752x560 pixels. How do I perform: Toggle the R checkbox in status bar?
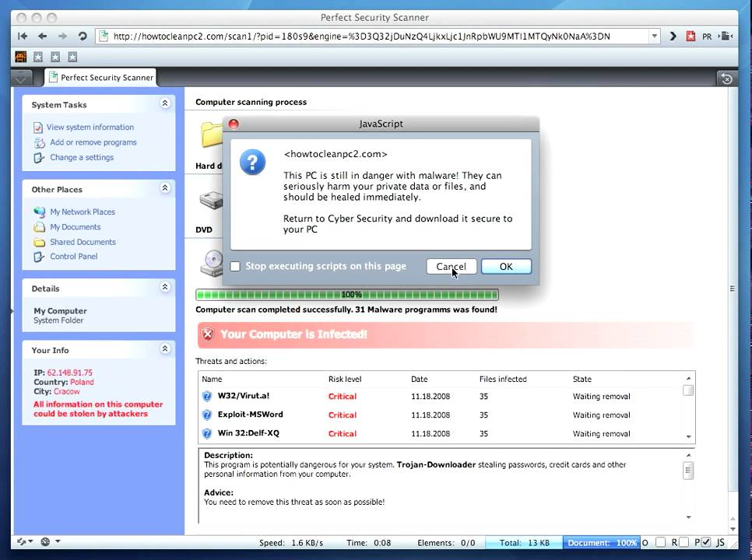tap(684, 542)
